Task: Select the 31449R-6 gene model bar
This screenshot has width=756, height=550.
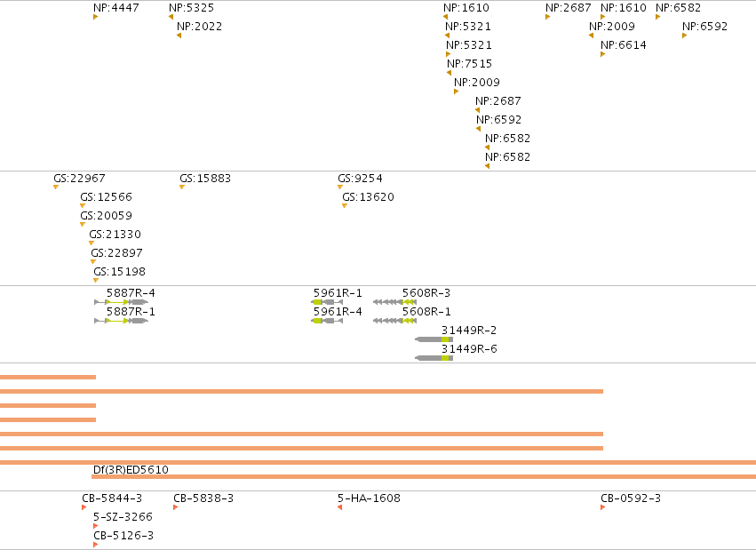Action: click(434, 358)
